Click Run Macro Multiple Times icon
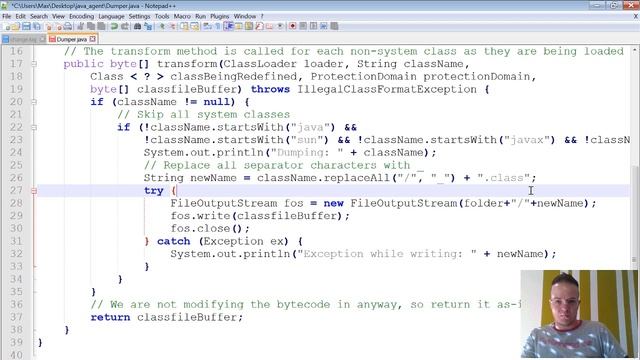The image size is (640, 360). [x=324, y=26]
